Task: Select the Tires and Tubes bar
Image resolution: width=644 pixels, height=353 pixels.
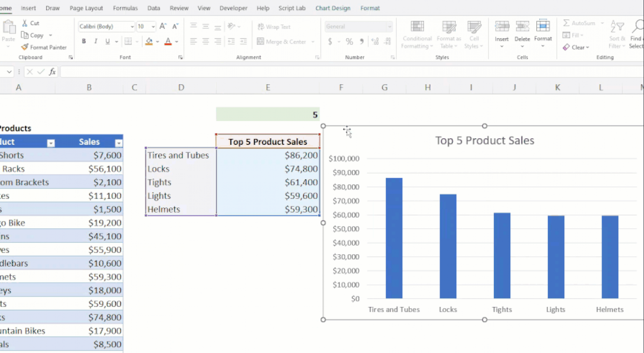Action: (x=394, y=238)
